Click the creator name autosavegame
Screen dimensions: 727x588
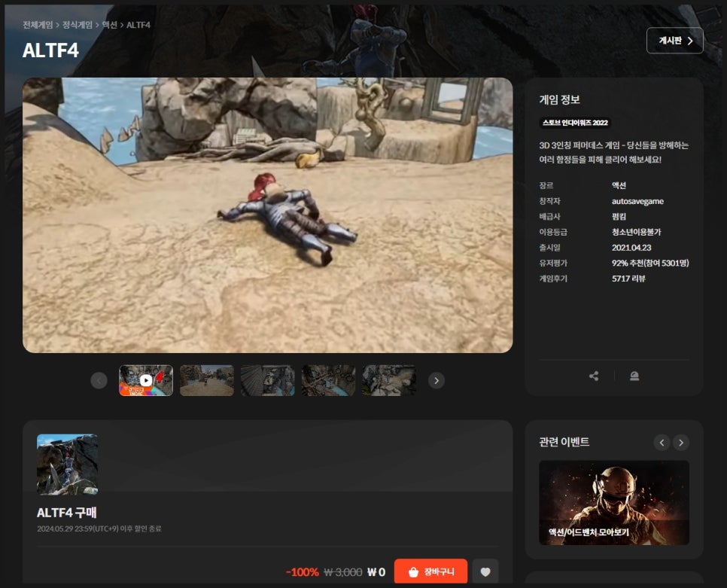pyautogui.click(x=637, y=201)
